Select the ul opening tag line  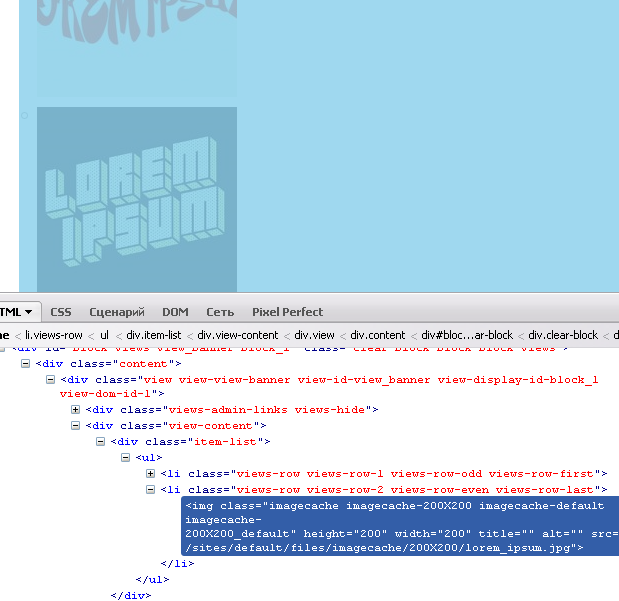click(x=149, y=458)
